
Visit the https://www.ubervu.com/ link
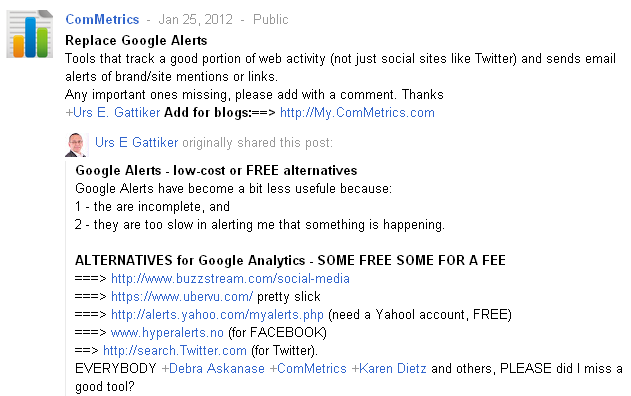pos(182,297)
